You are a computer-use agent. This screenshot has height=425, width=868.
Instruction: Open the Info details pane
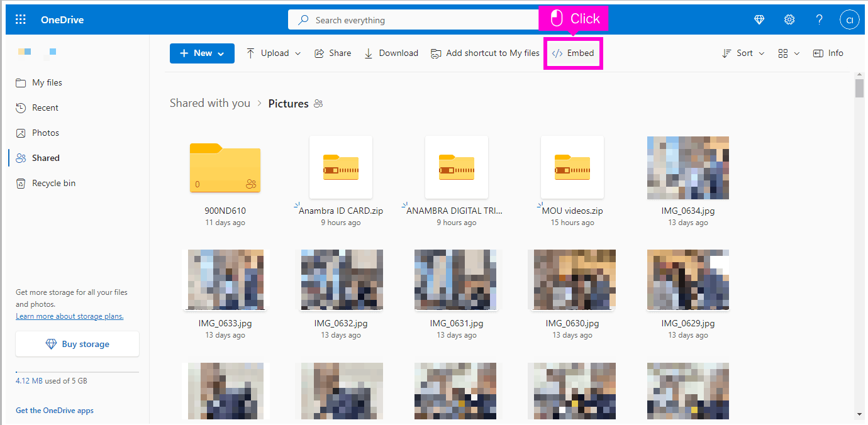(x=828, y=53)
